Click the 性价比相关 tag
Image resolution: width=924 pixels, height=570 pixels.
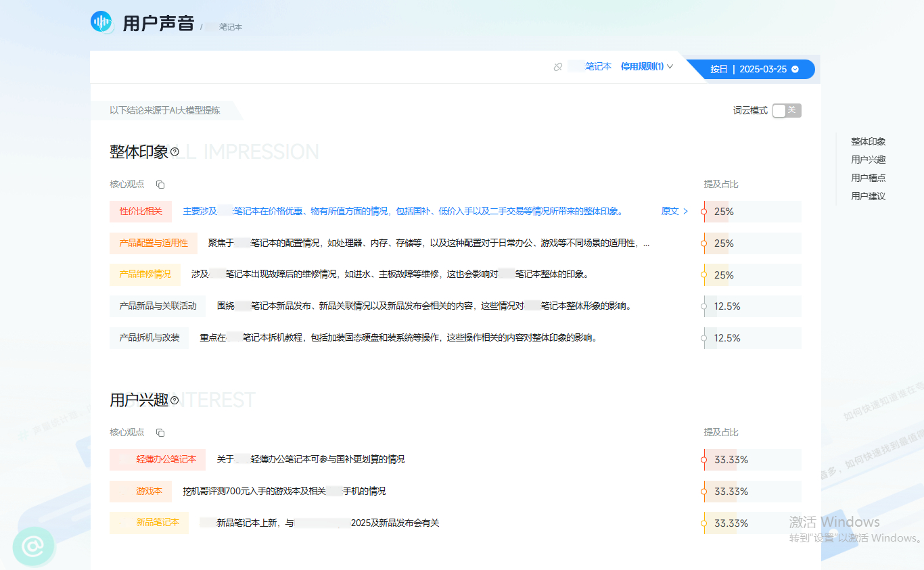pyautogui.click(x=141, y=211)
